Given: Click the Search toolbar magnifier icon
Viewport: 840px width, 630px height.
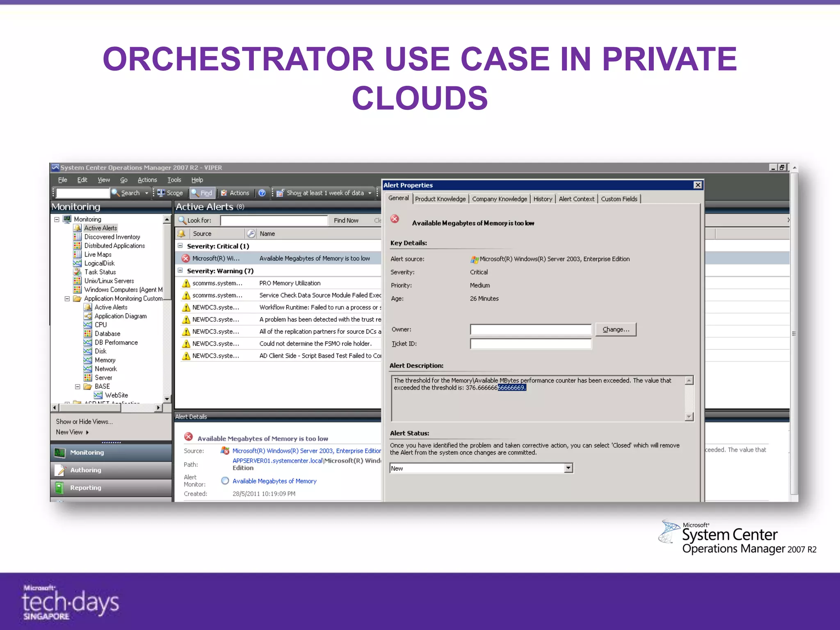Looking at the screenshot, I should (115, 193).
